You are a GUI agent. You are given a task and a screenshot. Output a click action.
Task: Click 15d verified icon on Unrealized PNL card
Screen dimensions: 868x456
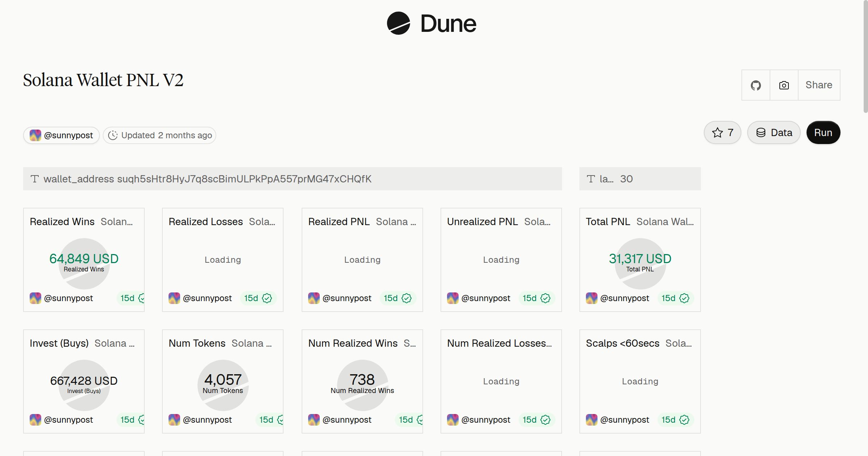point(545,298)
